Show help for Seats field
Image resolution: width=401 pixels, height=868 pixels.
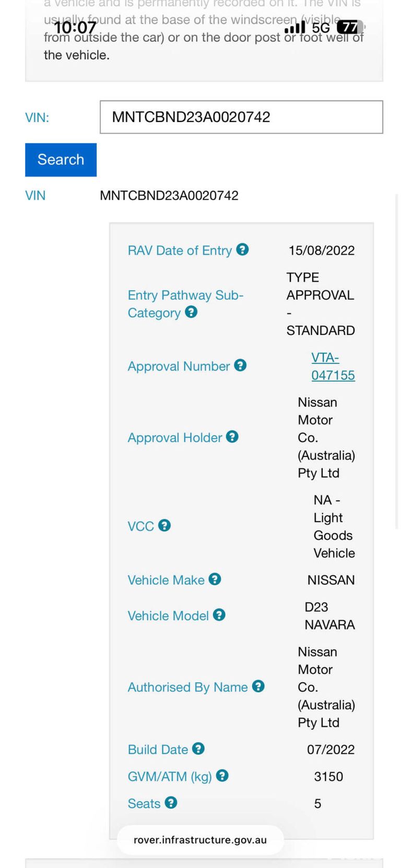(x=171, y=802)
